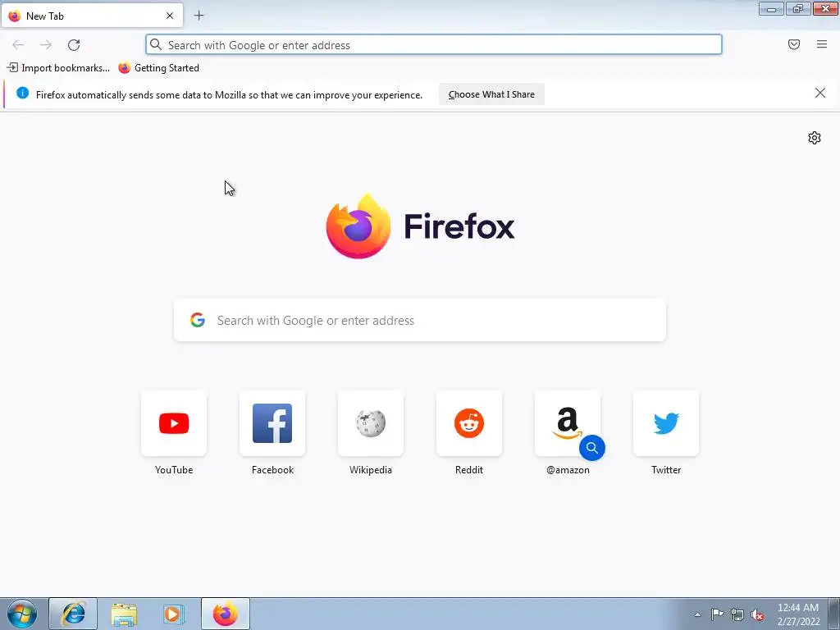Launch Internet Explorer from the taskbar

[73, 614]
